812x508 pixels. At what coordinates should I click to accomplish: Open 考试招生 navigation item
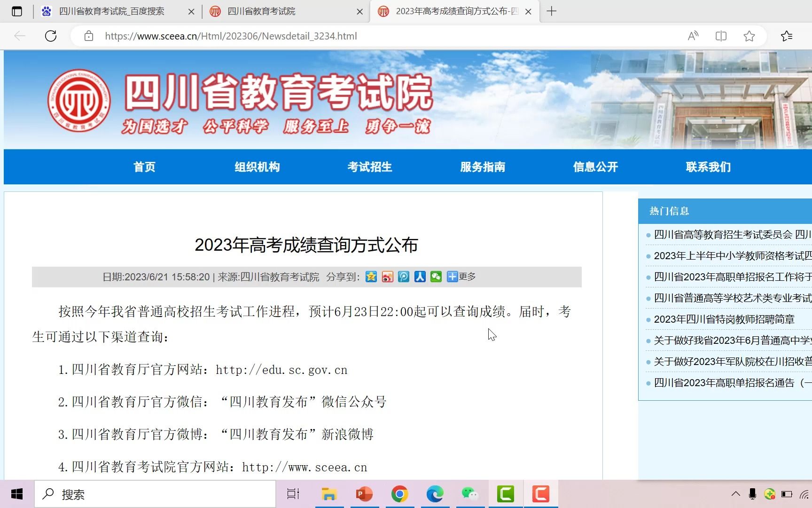coord(370,167)
